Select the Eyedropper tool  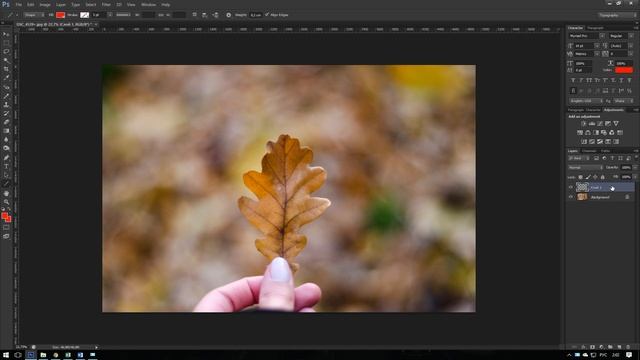6,78
